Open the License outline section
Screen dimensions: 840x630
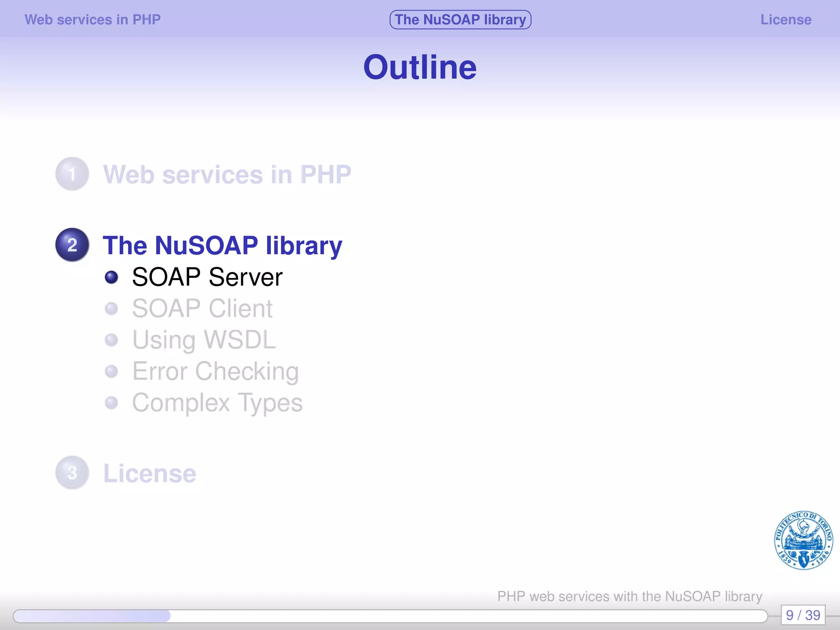pos(150,473)
